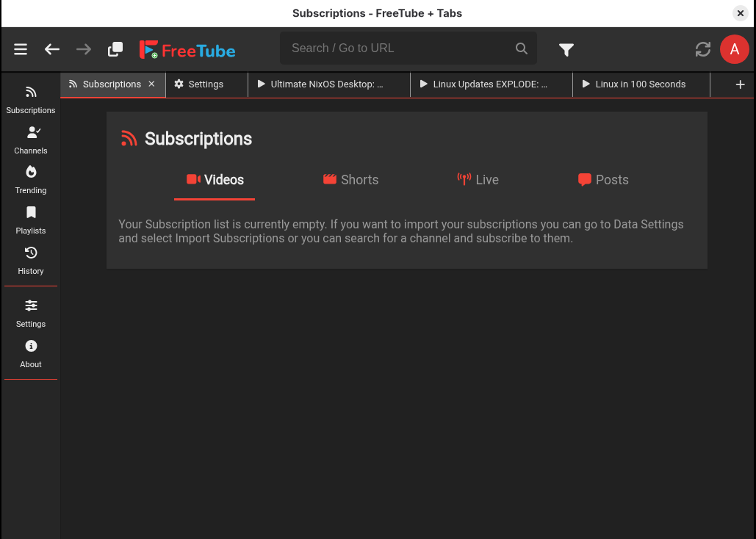Open a new tab with the plus button
The image size is (756, 539).
click(741, 84)
